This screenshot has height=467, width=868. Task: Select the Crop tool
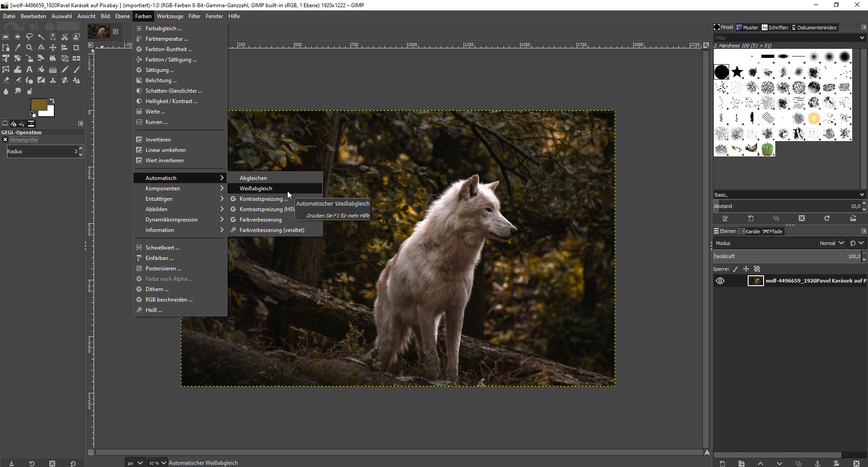coord(76,47)
